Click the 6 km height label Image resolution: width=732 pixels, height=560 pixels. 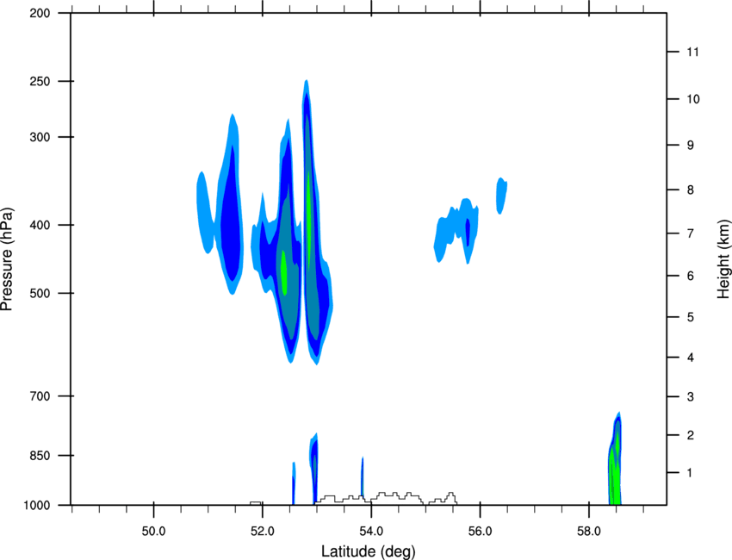click(x=691, y=276)
